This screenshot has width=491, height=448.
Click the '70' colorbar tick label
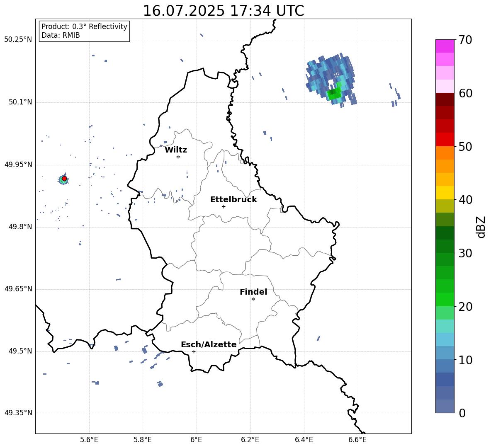[x=465, y=40]
